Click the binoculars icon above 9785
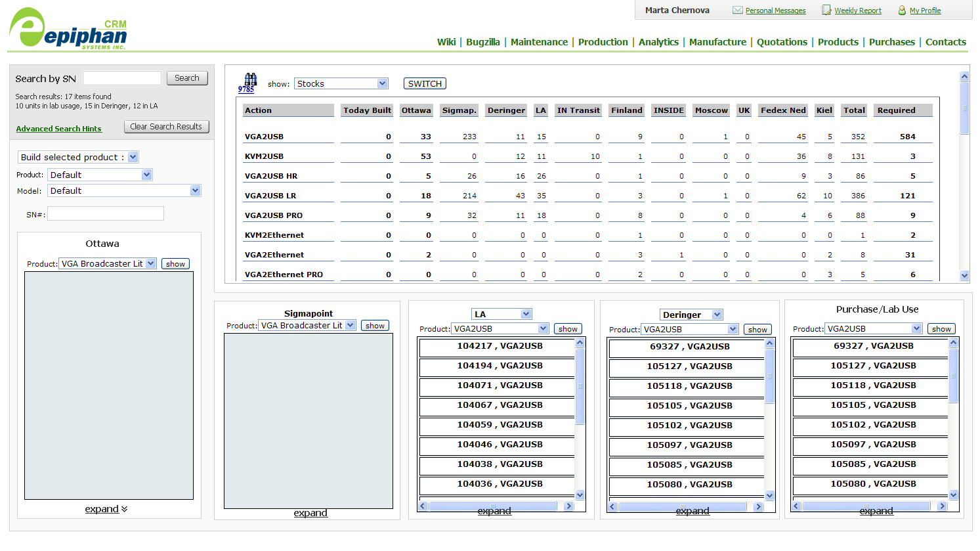The height and width of the screenshot is (551, 980). 250,79
